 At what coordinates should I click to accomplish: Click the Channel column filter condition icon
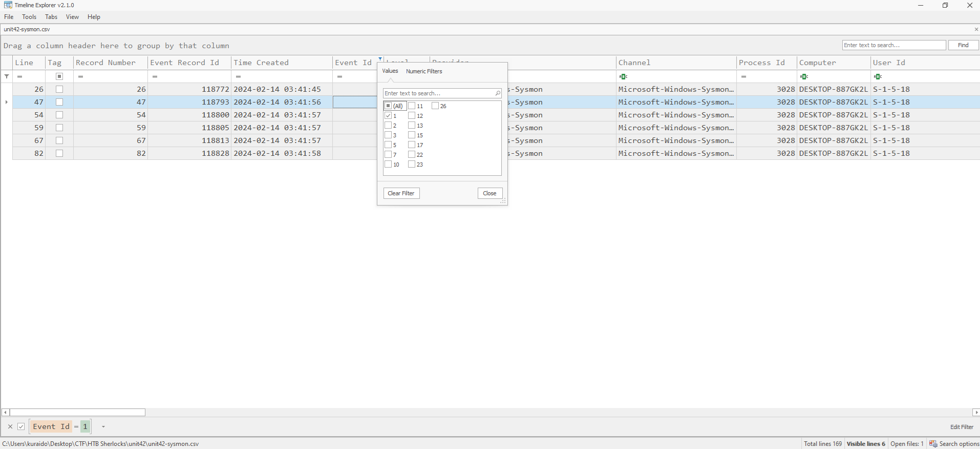(623, 76)
